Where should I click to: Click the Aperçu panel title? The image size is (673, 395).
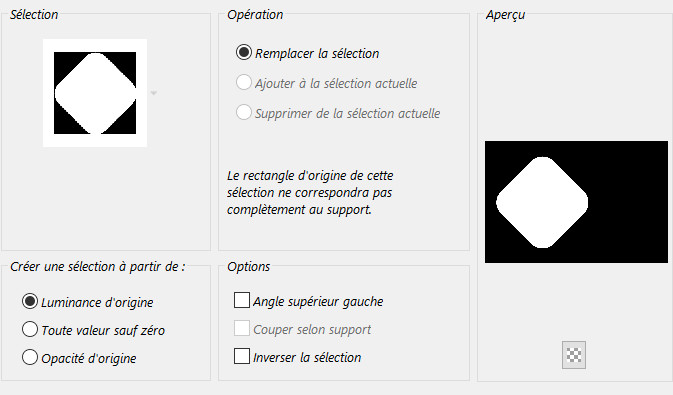pos(506,15)
